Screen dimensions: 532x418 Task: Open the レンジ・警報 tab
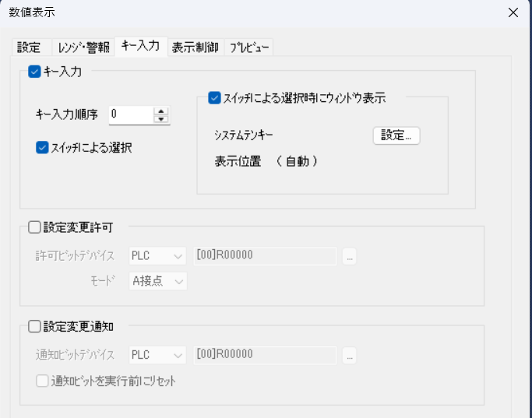(x=83, y=47)
